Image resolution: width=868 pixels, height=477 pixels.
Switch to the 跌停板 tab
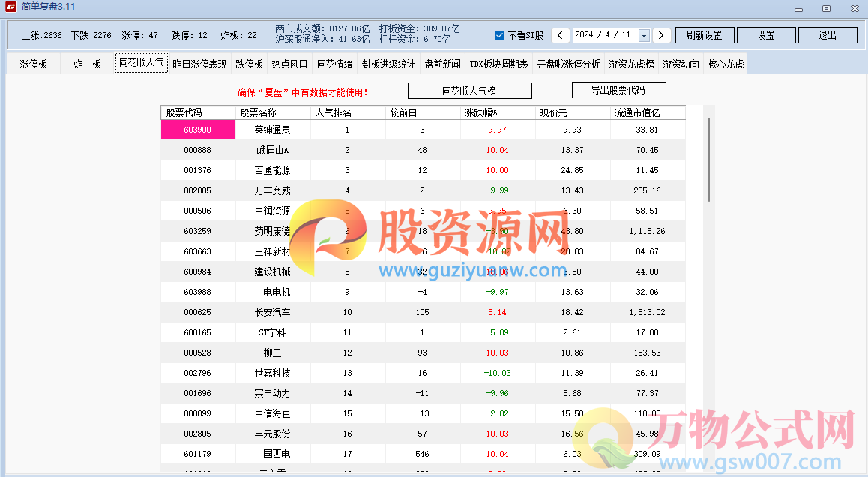click(x=249, y=64)
